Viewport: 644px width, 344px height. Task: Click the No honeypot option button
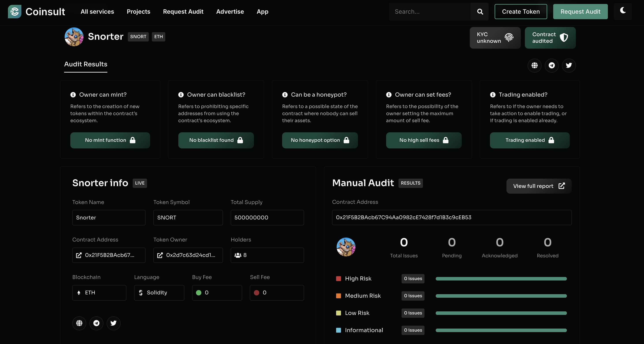pyautogui.click(x=320, y=140)
